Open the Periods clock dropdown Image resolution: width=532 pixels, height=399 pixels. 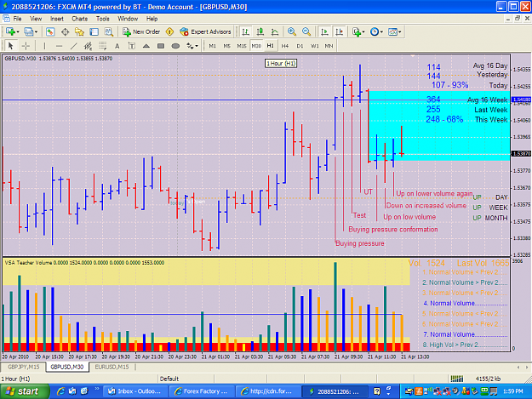tap(376, 31)
